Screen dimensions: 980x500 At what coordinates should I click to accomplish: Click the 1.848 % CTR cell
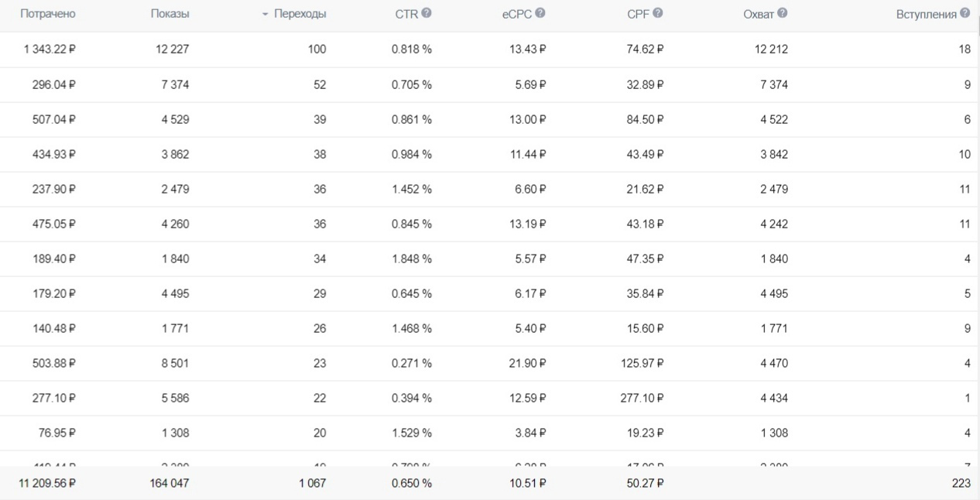pyautogui.click(x=412, y=259)
